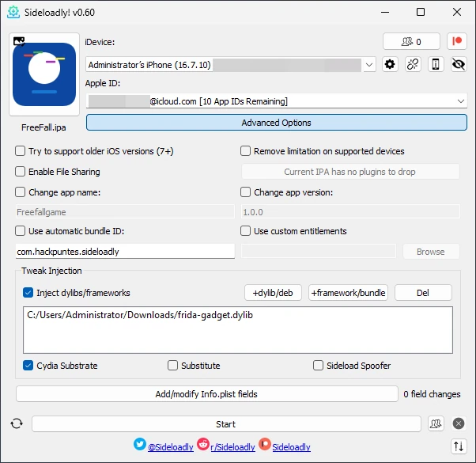Click the bundle ID input field
Screen dimensions: 476x463
125,252
